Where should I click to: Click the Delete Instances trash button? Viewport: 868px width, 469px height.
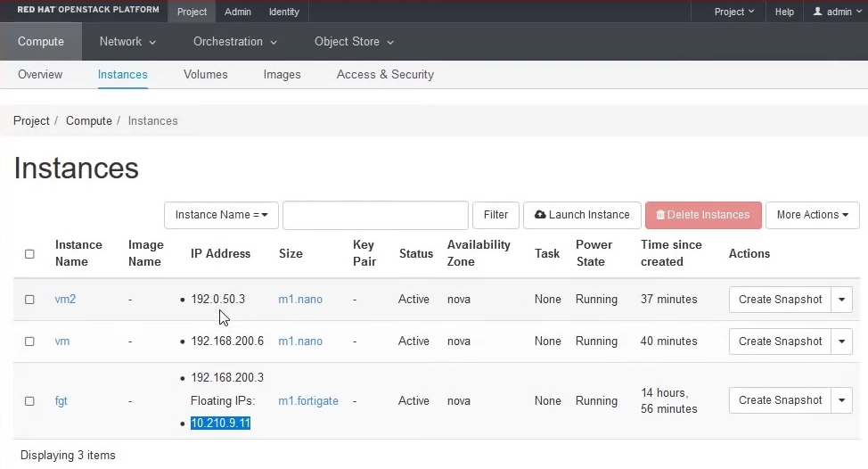(x=703, y=215)
